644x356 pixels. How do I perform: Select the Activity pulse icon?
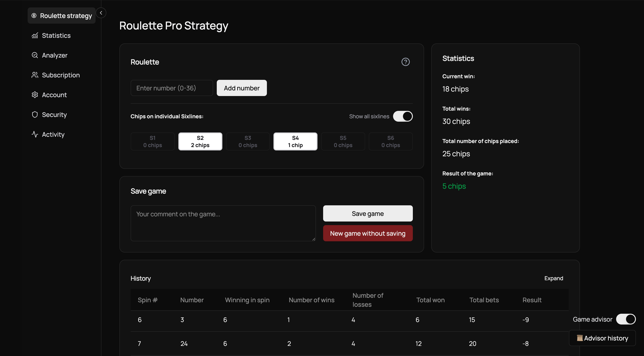(x=35, y=134)
